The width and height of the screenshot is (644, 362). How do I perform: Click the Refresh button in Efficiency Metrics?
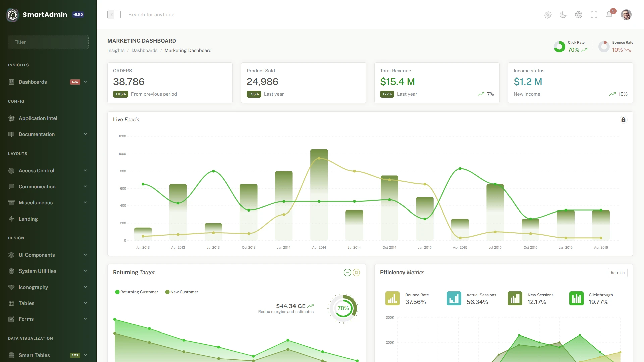618,273
